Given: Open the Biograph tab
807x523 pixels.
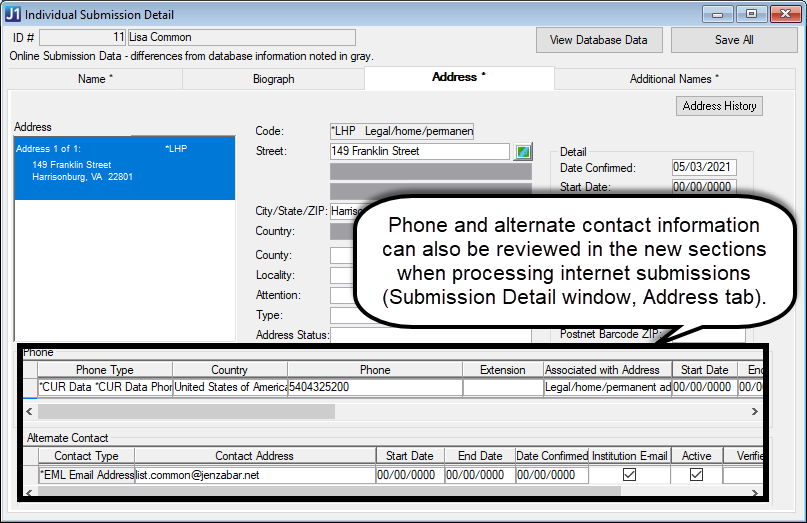Looking at the screenshot, I should [x=273, y=79].
